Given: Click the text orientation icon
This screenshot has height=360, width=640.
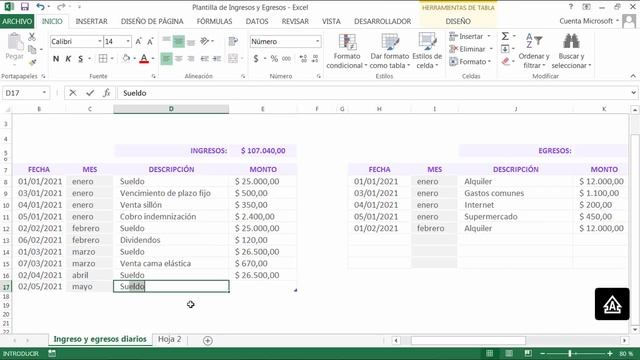Looking at the screenshot, I should (x=205, y=41).
